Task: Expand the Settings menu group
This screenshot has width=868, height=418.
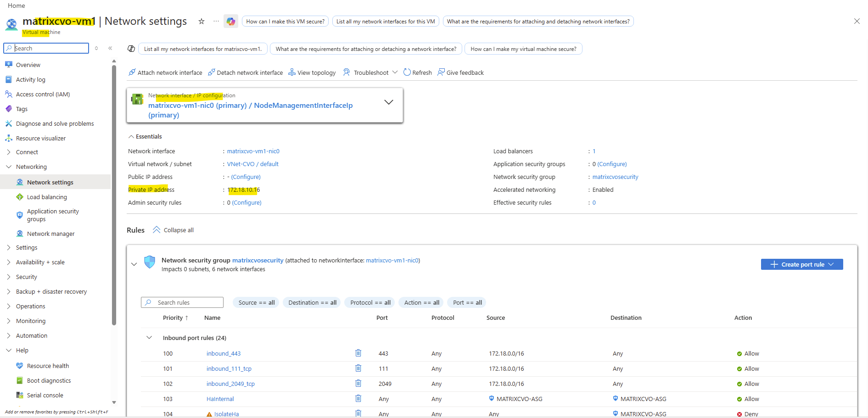Action: (x=27, y=247)
